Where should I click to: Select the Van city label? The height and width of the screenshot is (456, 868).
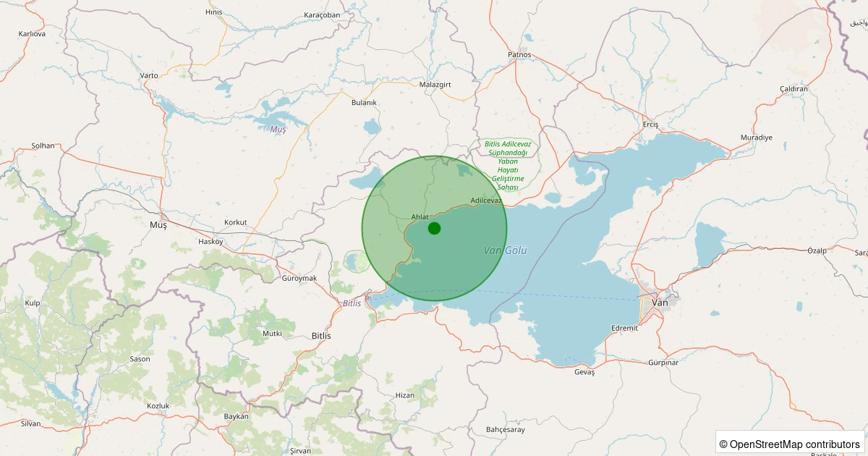pos(660,303)
